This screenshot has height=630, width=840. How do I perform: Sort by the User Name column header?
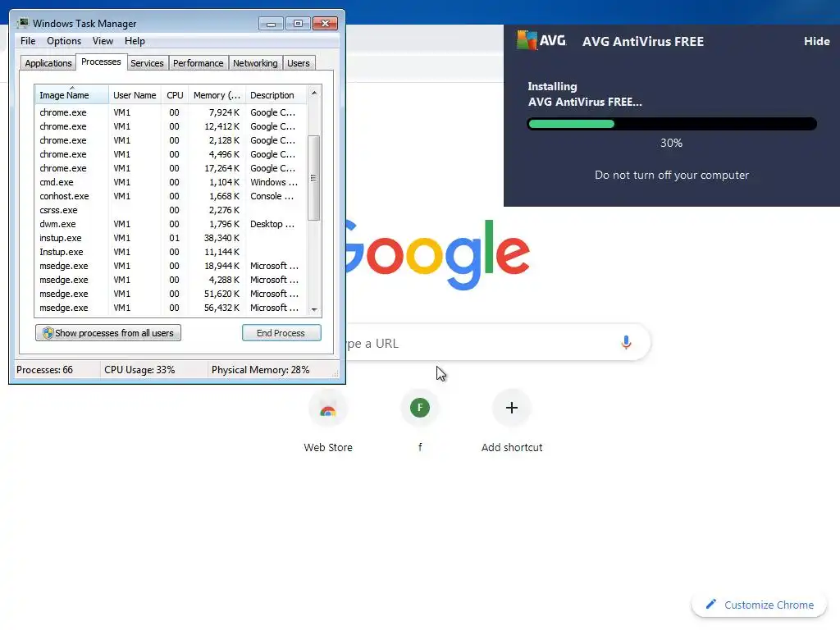(x=135, y=95)
